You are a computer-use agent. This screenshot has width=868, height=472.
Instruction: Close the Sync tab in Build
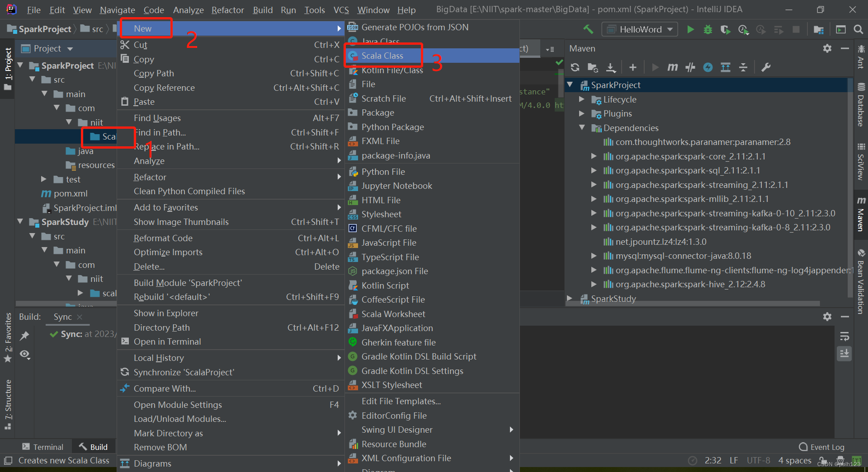coord(80,317)
